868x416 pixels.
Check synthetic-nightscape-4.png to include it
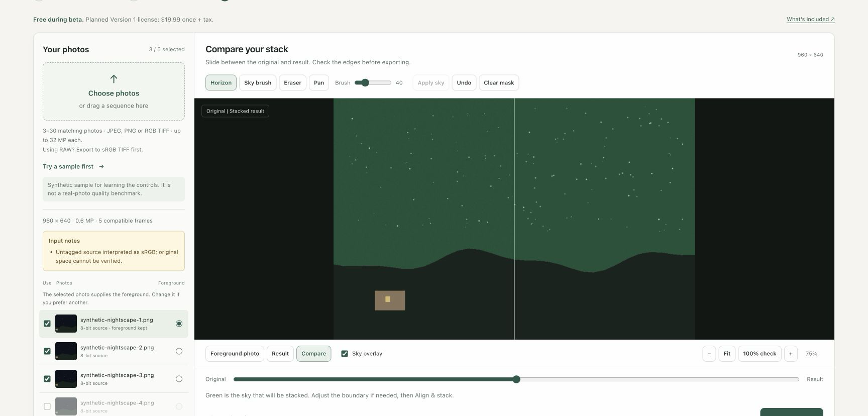(47, 406)
